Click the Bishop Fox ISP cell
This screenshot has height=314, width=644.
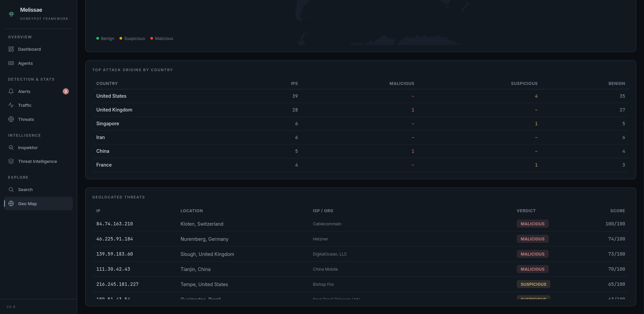pyautogui.click(x=323, y=284)
